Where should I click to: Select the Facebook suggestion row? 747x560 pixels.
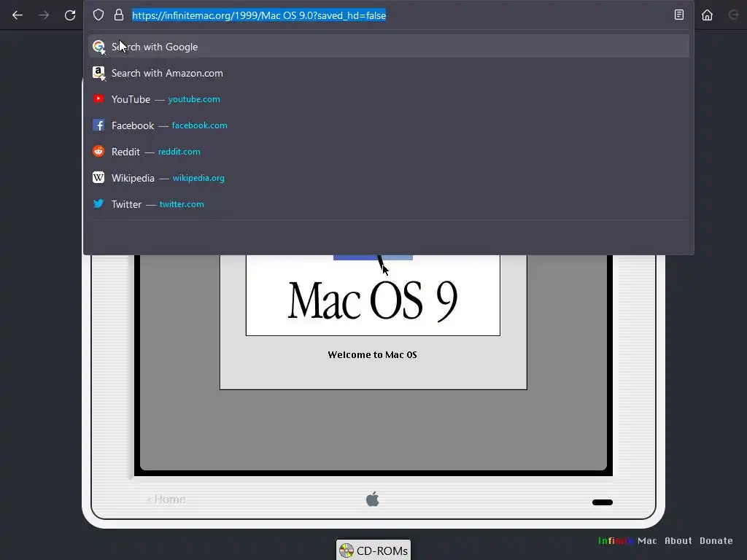(388, 125)
